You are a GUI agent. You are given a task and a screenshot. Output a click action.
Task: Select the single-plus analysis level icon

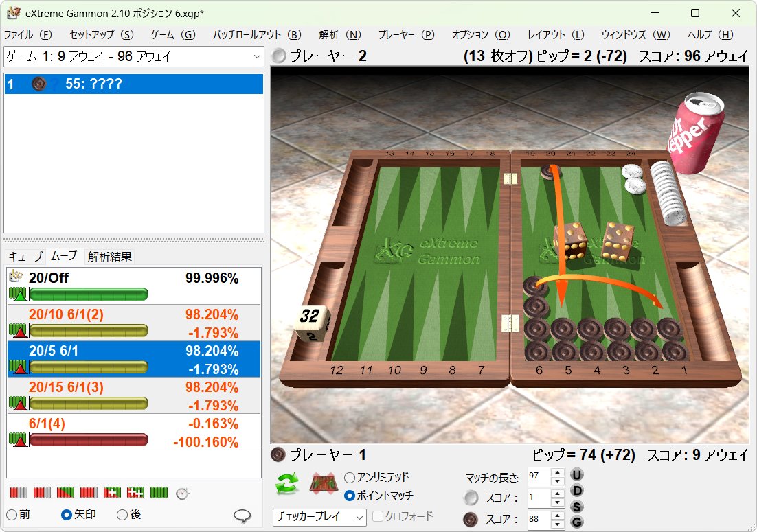coord(112,493)
